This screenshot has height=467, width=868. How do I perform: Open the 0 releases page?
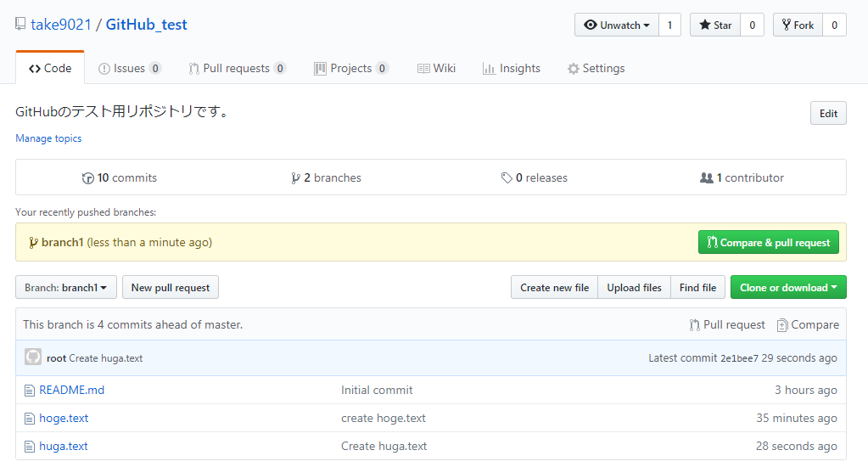(535, 177)
